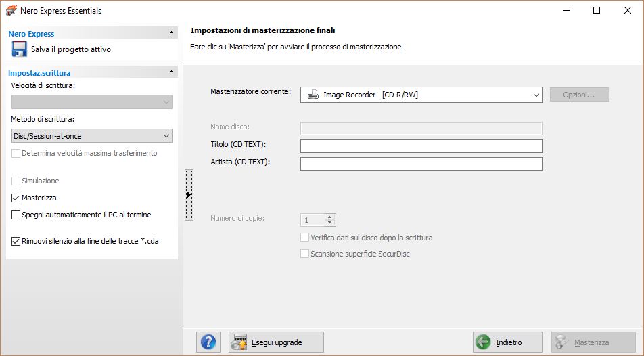Click the Nome disco input field

point(421,129)
